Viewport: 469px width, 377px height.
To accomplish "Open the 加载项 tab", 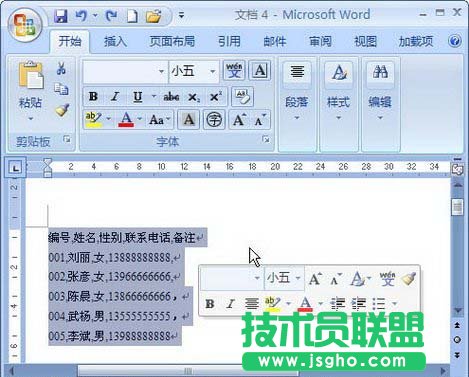I will click(x=416, y=41).
